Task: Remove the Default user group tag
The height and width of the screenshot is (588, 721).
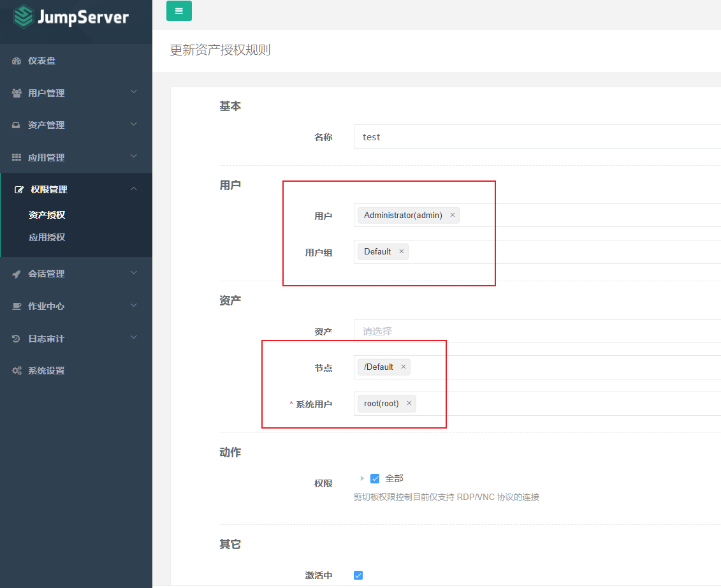Action: point(402,251)
